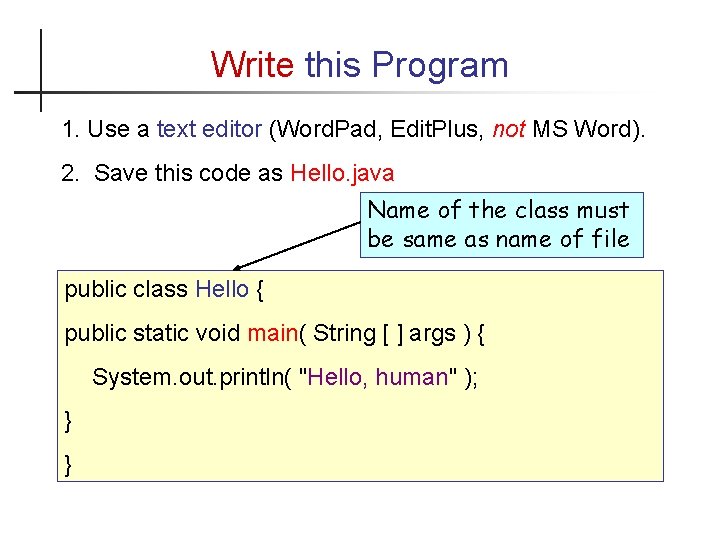This screenshot has width=720, height=540.
Task: Click the last closing brace in code
Action: coord(68,465)
